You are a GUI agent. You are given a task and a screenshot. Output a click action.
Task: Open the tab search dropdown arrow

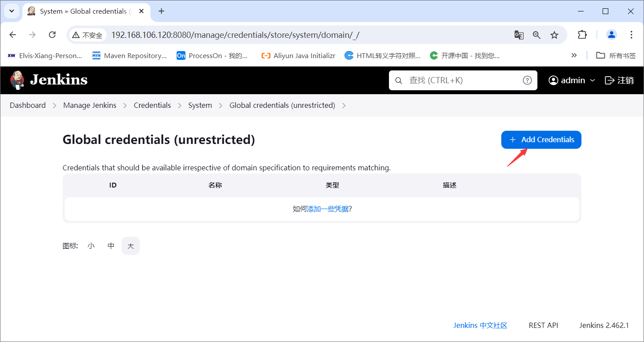tap(11, 11)
